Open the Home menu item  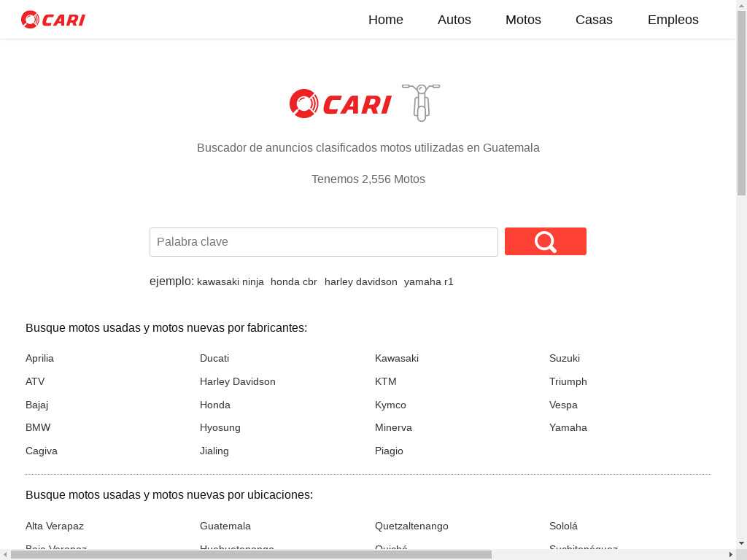click(x=385, y=20)
